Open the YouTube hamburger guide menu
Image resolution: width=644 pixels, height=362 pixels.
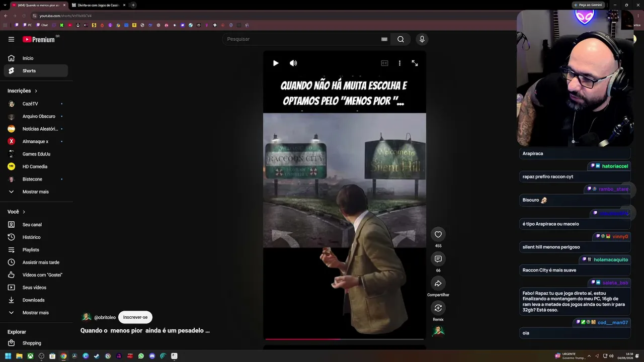click(11, 39)
